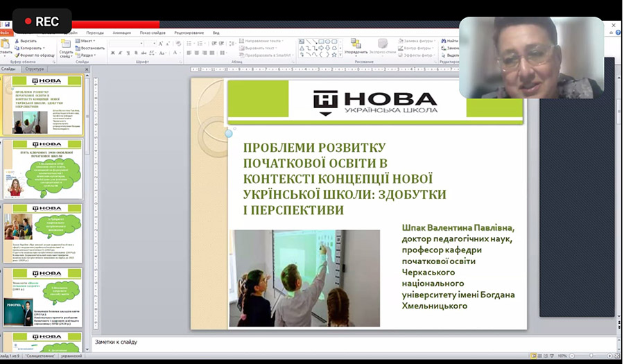Decrease list indent level
The image size is (624, 364).
coord(214,44)
